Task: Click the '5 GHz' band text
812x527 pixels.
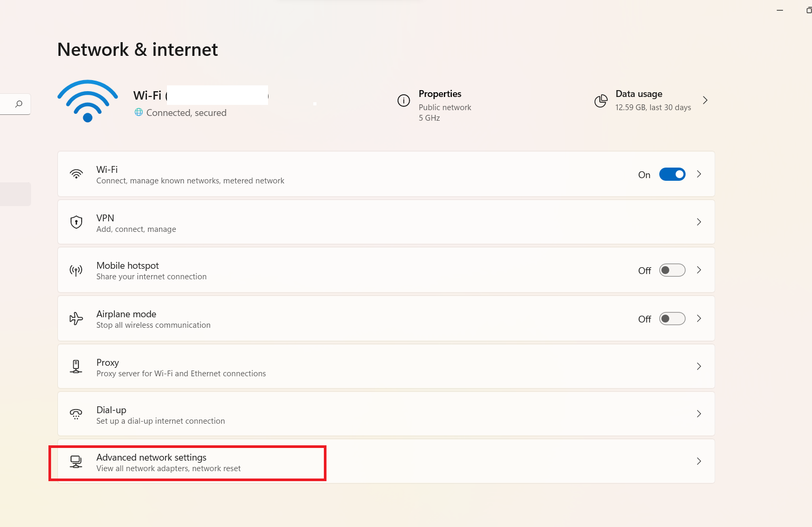Action: 429,118
